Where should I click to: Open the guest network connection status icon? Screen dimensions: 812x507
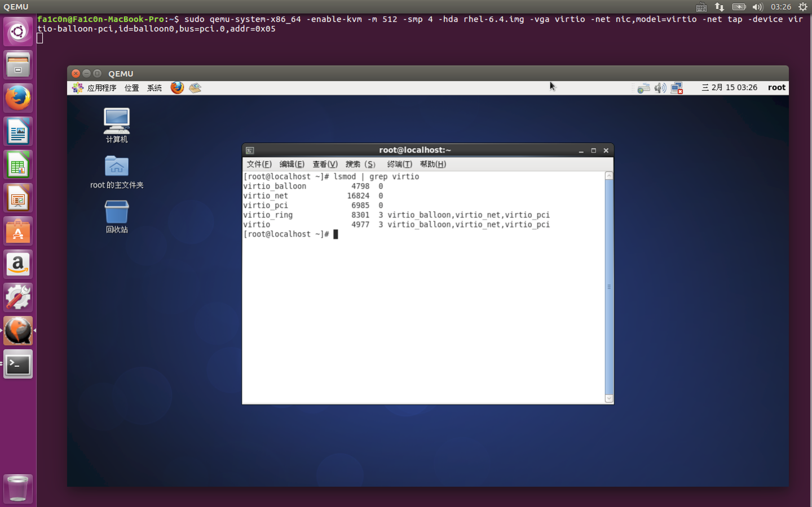tap(676, 88)
